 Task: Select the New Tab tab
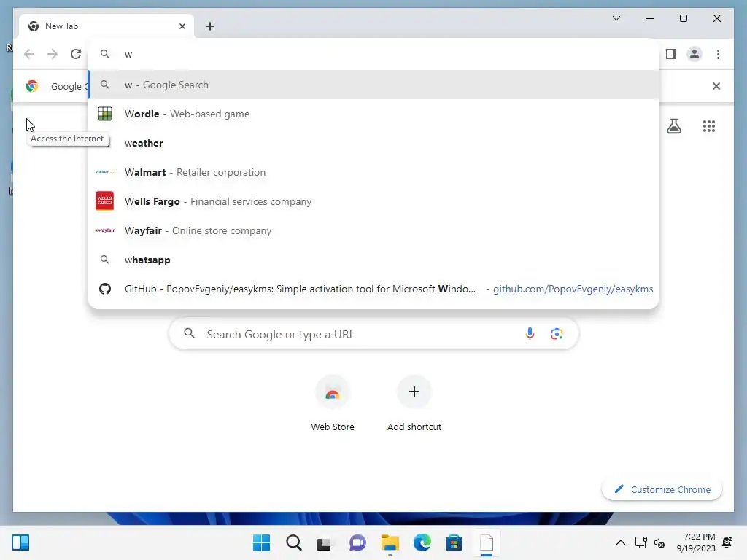click(107, 26)
